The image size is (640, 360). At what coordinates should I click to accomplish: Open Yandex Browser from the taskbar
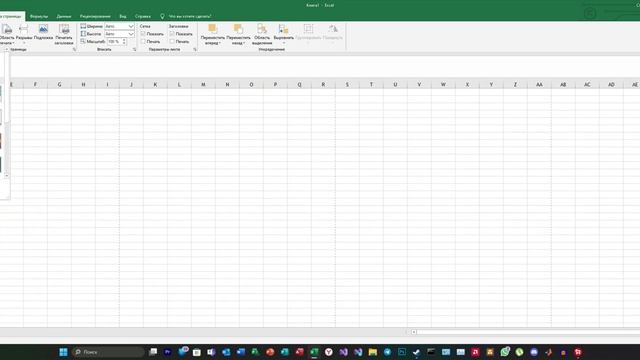pyautogui.click(x=329, y=352)
